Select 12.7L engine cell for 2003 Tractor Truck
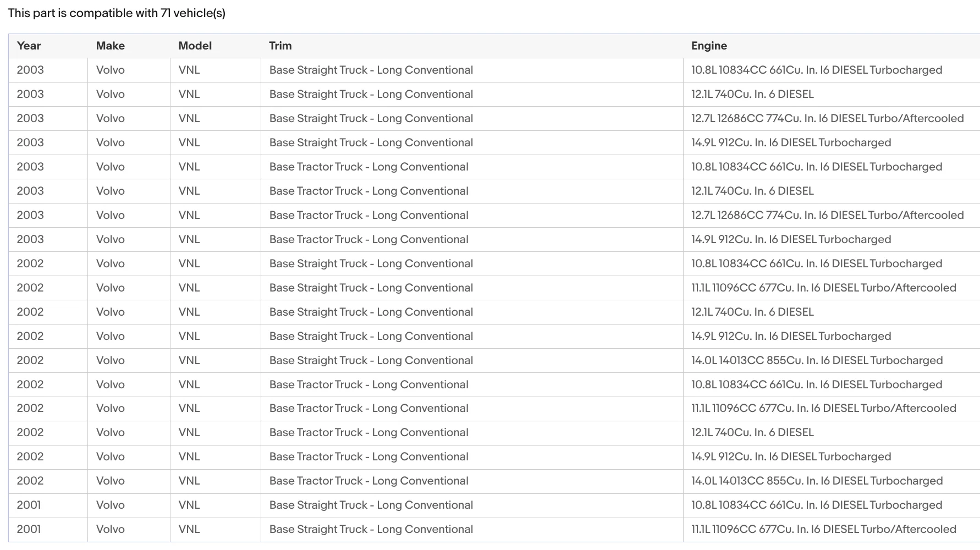 (832, 215)
